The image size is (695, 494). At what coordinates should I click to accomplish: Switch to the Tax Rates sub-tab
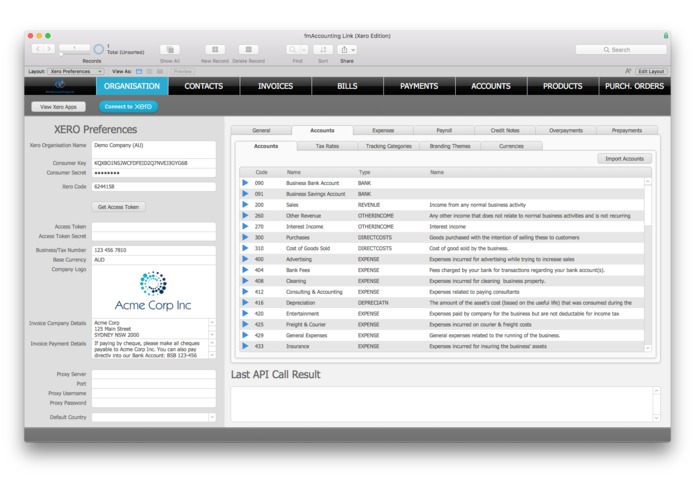(327, 146)
